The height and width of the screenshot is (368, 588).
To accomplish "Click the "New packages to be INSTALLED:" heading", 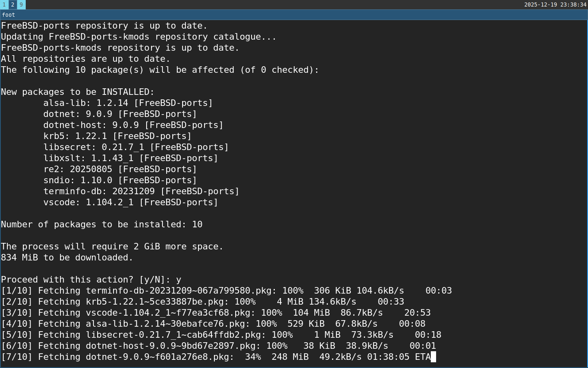I will [x=78, y=92].
